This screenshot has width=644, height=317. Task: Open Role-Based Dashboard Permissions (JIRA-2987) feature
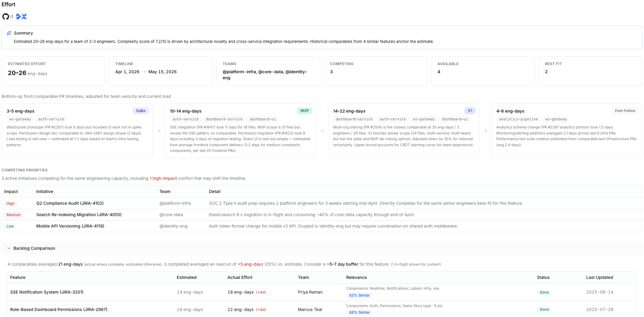[x=59, y=309]
